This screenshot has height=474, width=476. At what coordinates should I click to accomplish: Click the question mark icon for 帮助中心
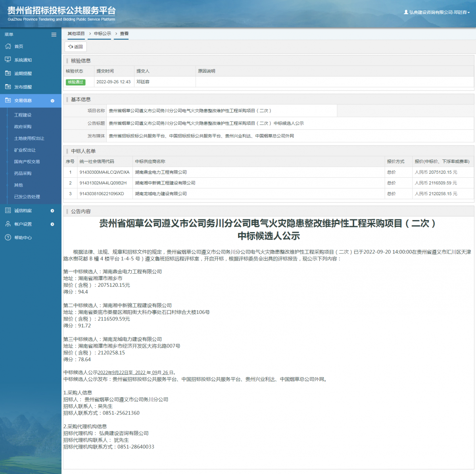8,237
